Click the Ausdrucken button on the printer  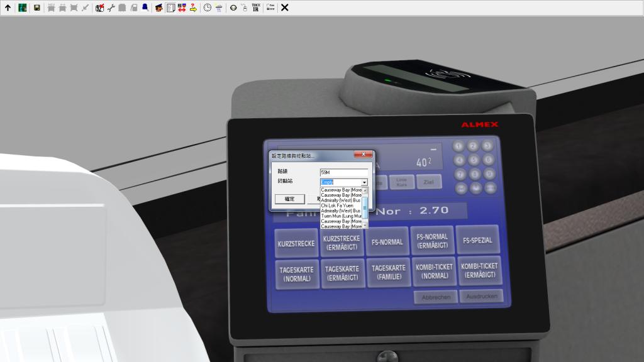point(482,295)
